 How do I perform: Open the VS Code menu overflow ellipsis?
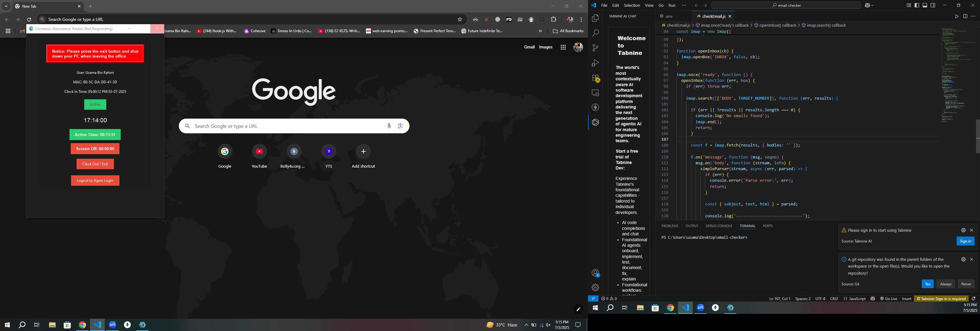pyautogui.click(x=684, y=5)
